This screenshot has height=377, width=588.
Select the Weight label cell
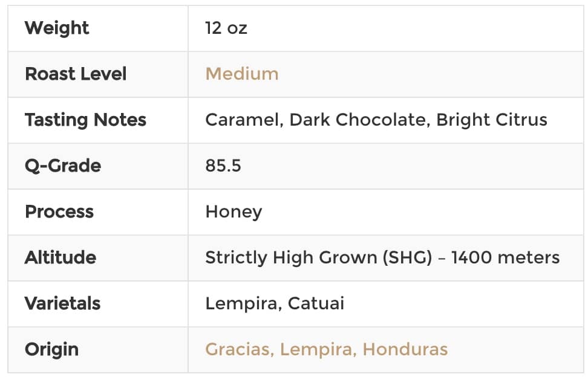click(x=98, y=28)
